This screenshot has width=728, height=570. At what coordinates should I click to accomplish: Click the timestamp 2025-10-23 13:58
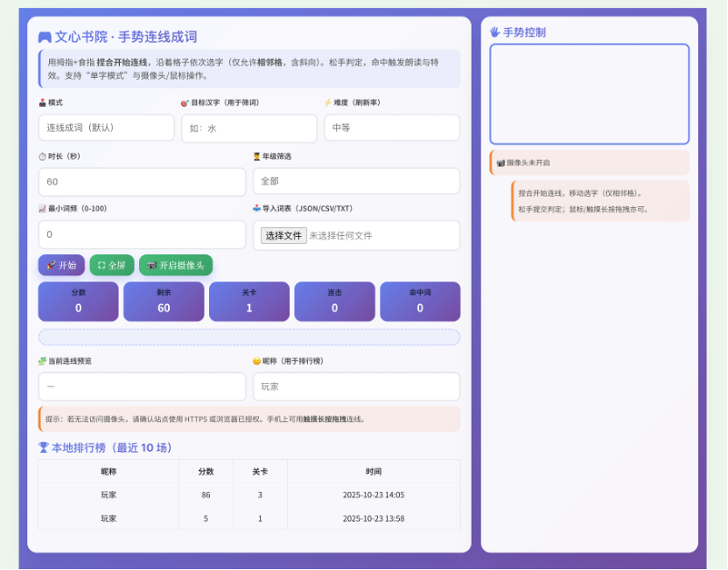[x=374, y=518]
